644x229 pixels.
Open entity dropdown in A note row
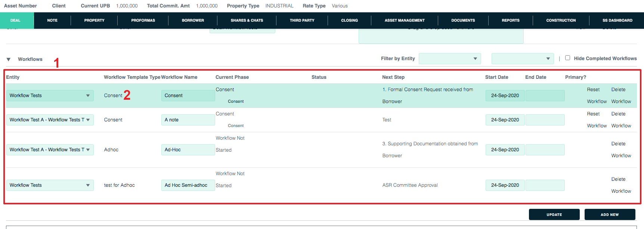50,120
